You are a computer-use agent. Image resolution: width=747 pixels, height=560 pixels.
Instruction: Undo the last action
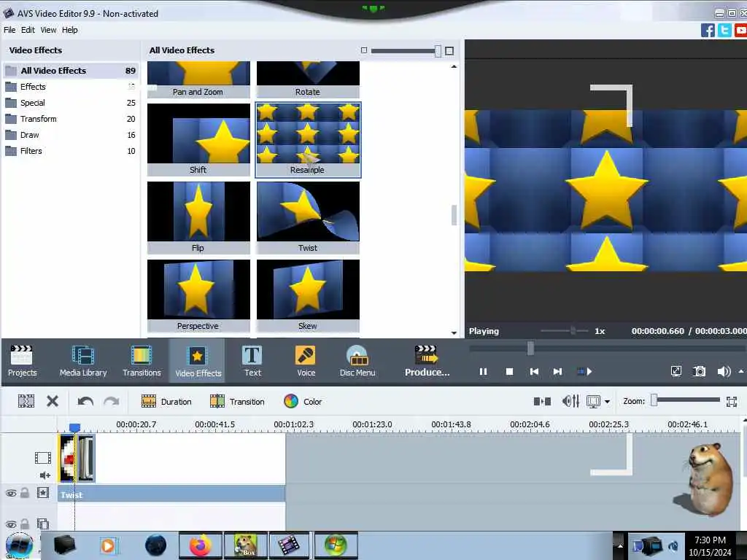pos(85,402)
